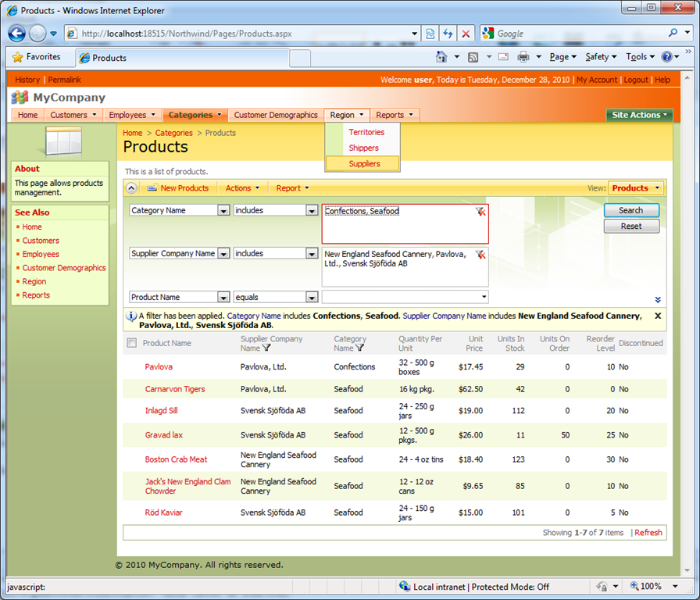
Task: Click the filter funnel on Supplier Company Name column
Action: pos(266,348)
